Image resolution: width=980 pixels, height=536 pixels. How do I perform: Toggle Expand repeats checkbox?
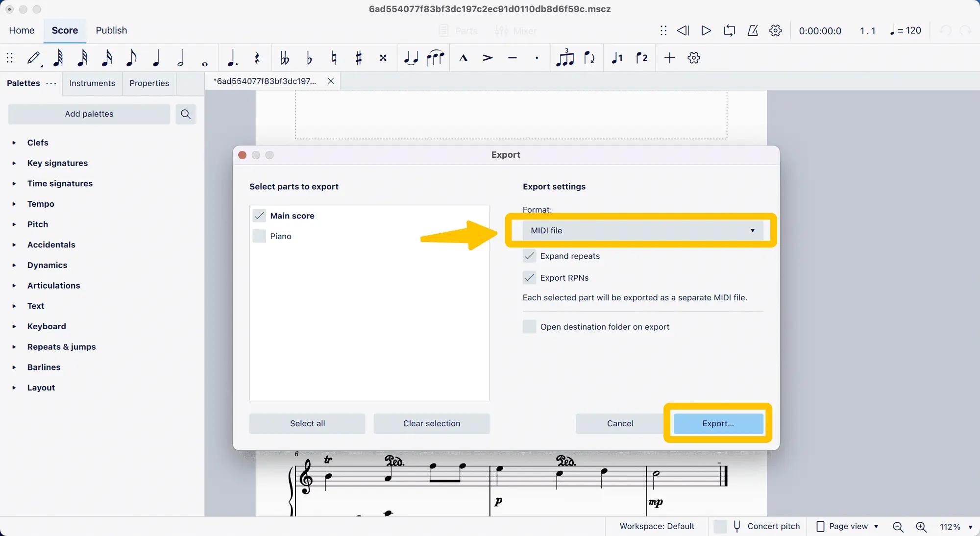point(529,256)
